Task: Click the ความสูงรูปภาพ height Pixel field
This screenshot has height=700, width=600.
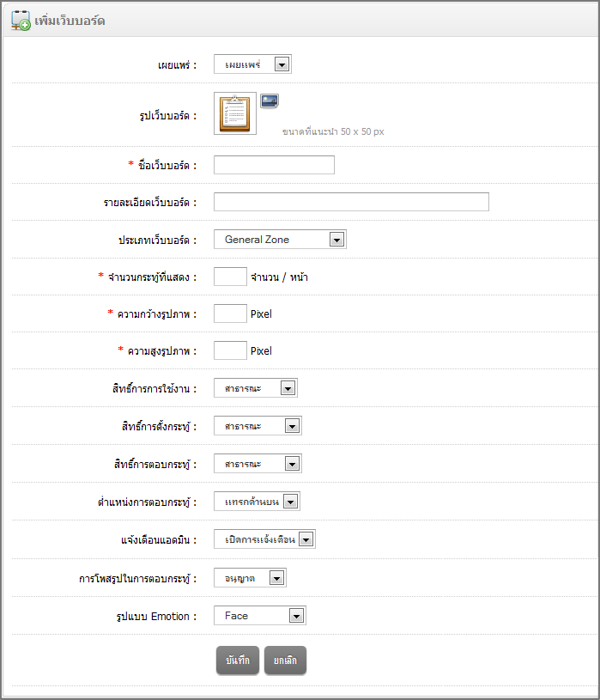Action: [230, 350]
